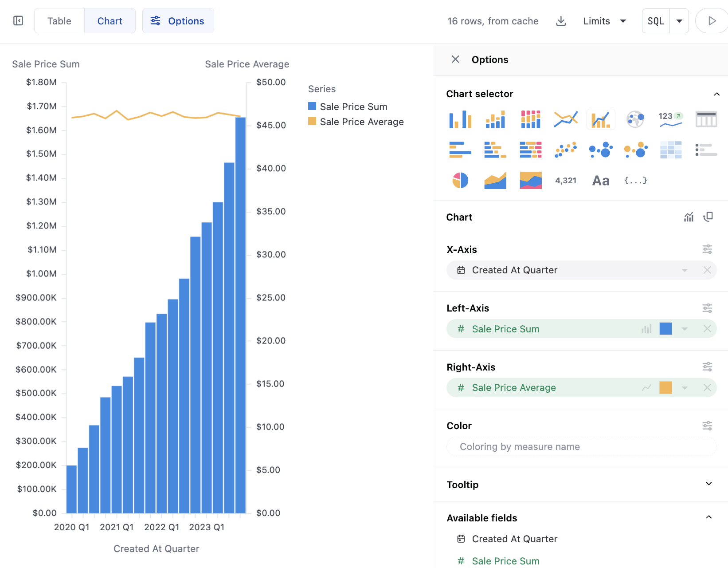The image size is (728, 568).
Task: Click the copy chart icon
Action: coord(708,217)
